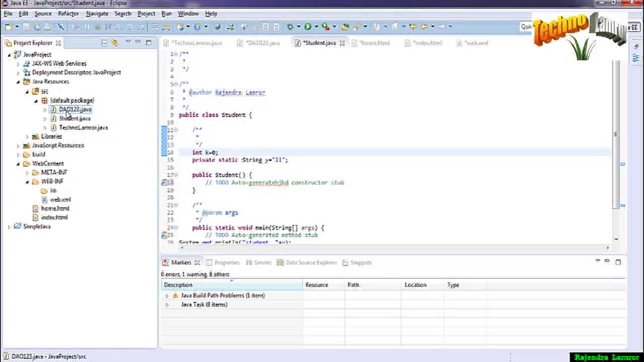Open the Refactor menu
This screenshot has width=644, height=362.
[x=69, y=14]
